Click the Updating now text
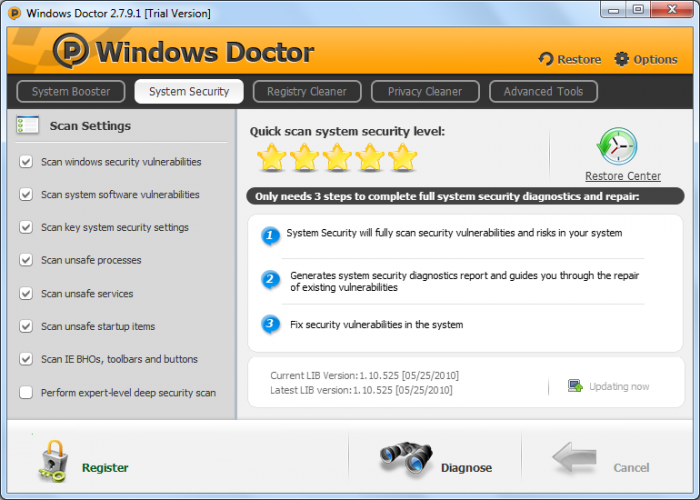 (x=619, y=386)
